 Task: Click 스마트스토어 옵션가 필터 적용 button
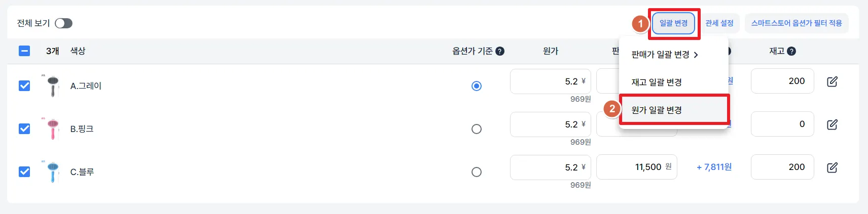click(797, 23)
